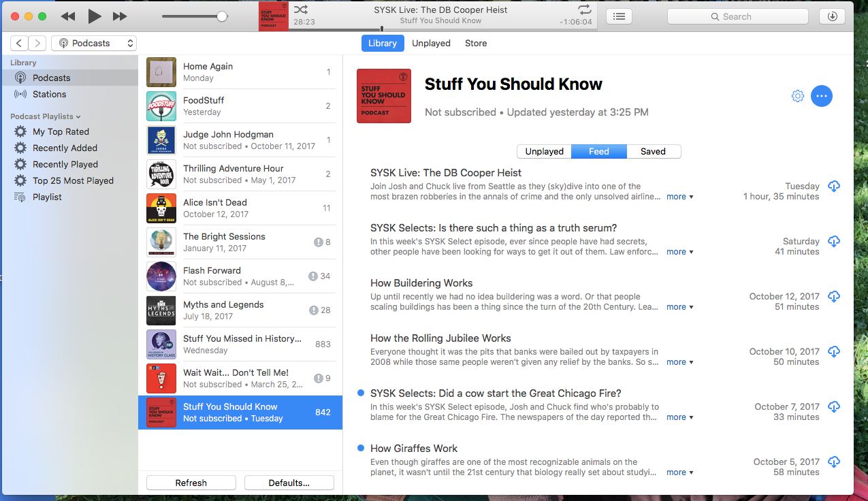Screen dimensions: 868x501
Task: Click the play button in the toolbar
Action: pos(95,16)
